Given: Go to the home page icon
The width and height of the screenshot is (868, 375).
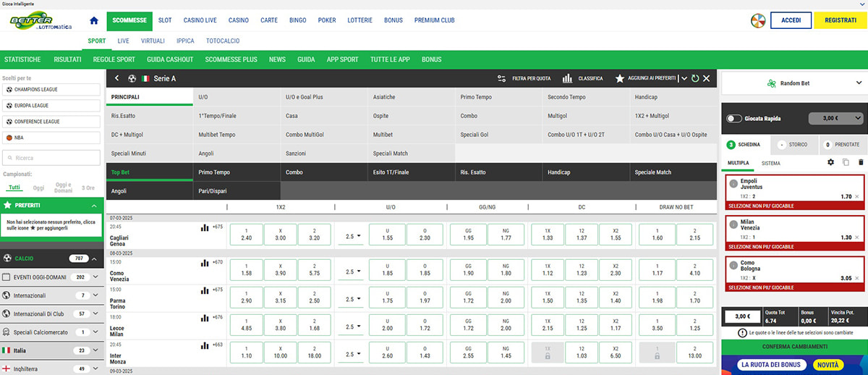Looking at the screenshot, I should [93, 20].
